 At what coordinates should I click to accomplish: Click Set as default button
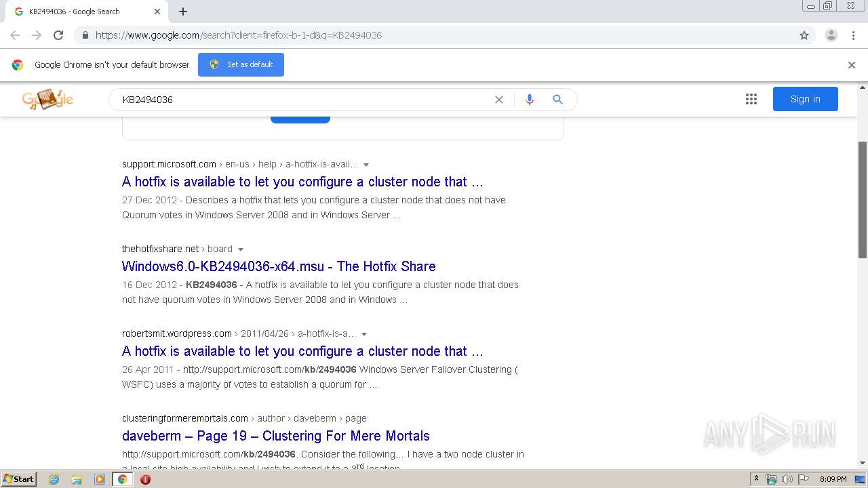(x=241, y=64)
